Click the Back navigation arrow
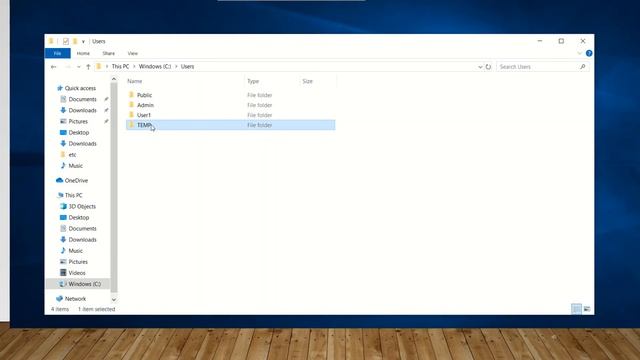Viewport: 640px width, 360px height. (53, 67)
